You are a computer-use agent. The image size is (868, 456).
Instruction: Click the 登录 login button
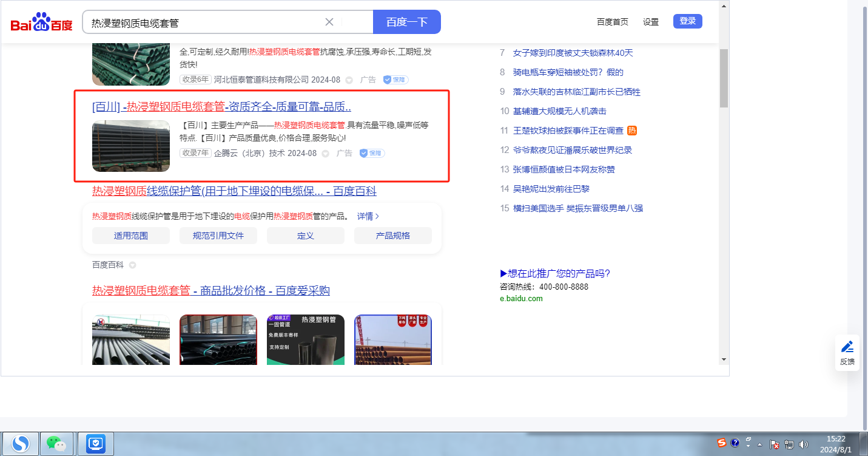687,21
